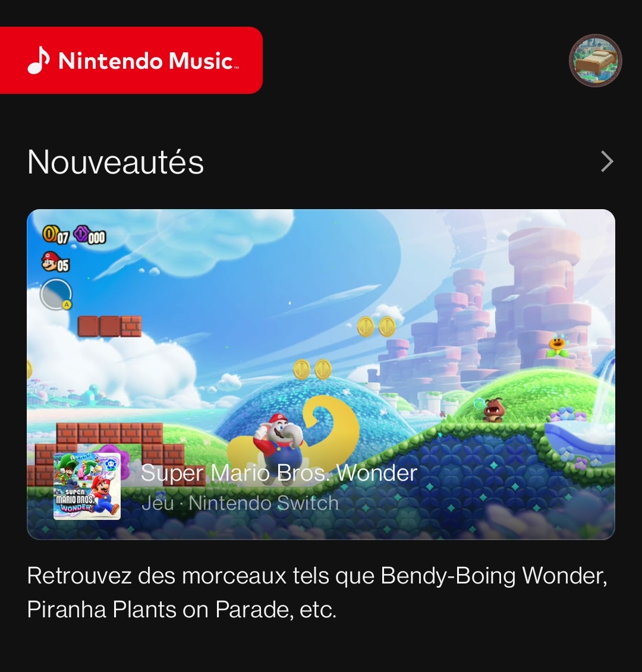The image size is (642, 672).
Task: Tap the upper pair of gold coins
Action: pos(376,327)
